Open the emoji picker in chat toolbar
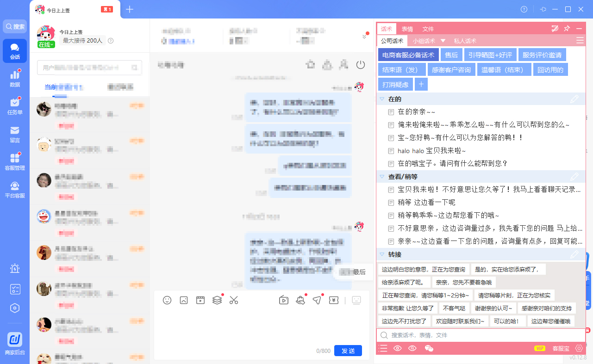Viewport: 593px width, 364px height. pyautogui.click(x=167, y=300)
